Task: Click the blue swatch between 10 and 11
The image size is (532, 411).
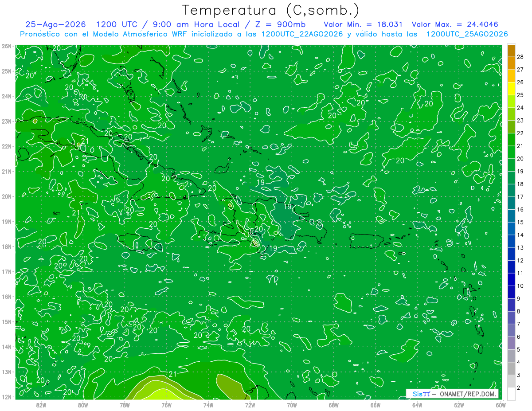Action: (x=511, y=279)
